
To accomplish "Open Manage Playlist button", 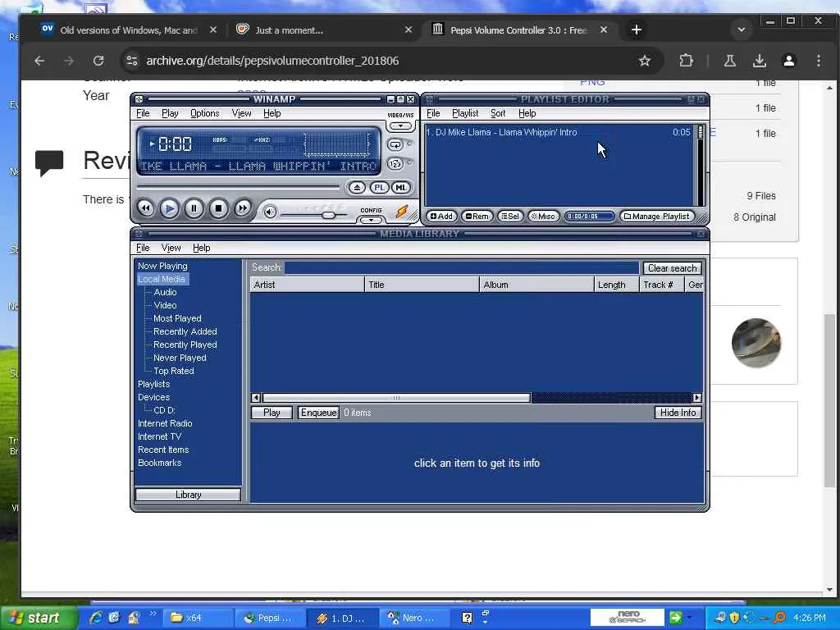I will click(x=657, y=216).
